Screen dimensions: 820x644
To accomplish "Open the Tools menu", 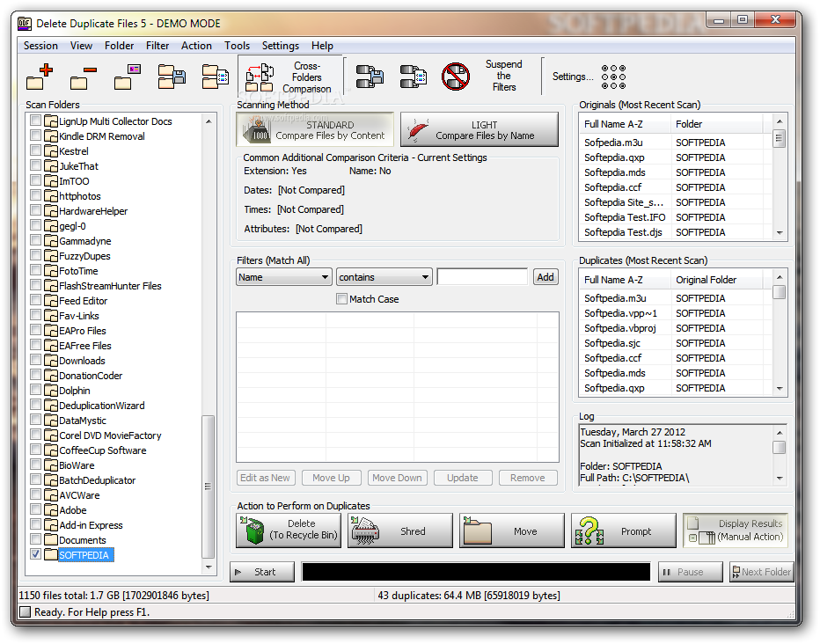I will [x=237, y=46].
